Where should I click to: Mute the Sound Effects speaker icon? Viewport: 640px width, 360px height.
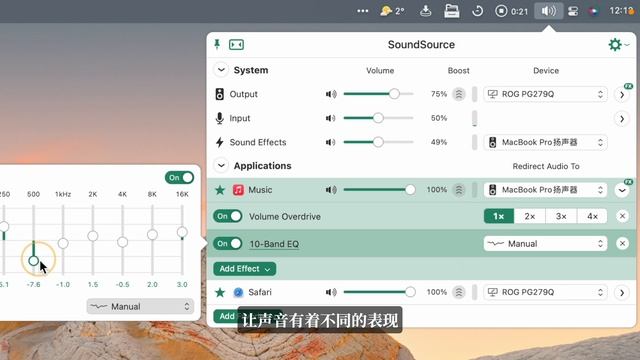[x=331, y=142]
